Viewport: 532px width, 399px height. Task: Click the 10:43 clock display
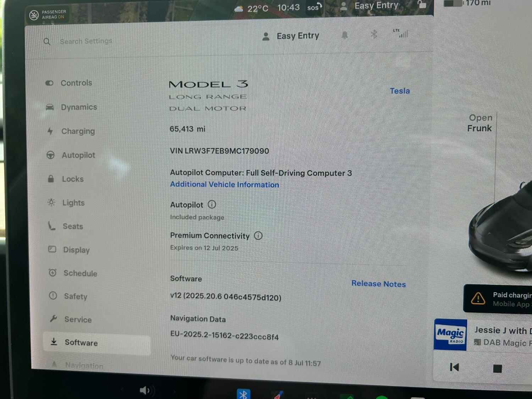pos(288,7)
